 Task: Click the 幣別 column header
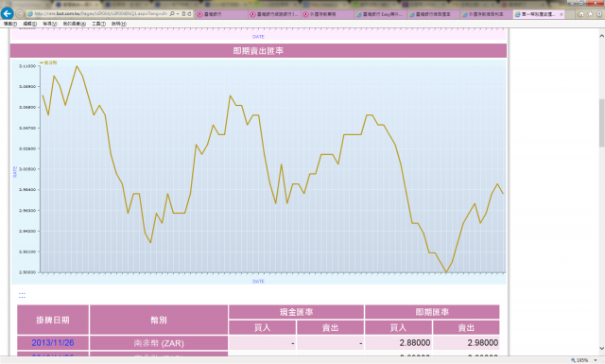click(159, 320)
